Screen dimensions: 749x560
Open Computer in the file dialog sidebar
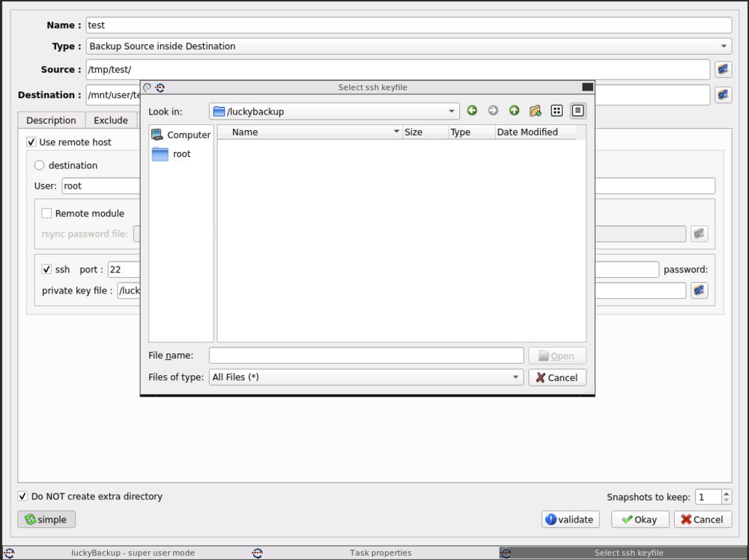tap(181, 135)
